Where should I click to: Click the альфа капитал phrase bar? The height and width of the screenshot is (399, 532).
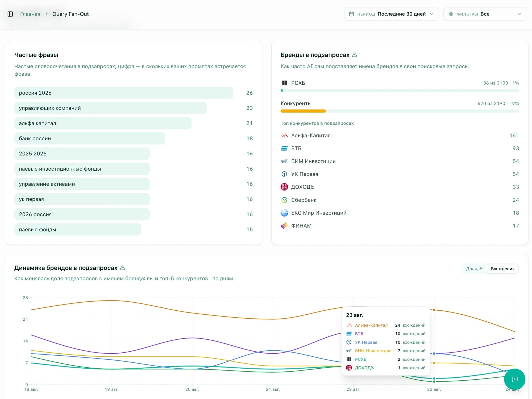click(103, 123)
